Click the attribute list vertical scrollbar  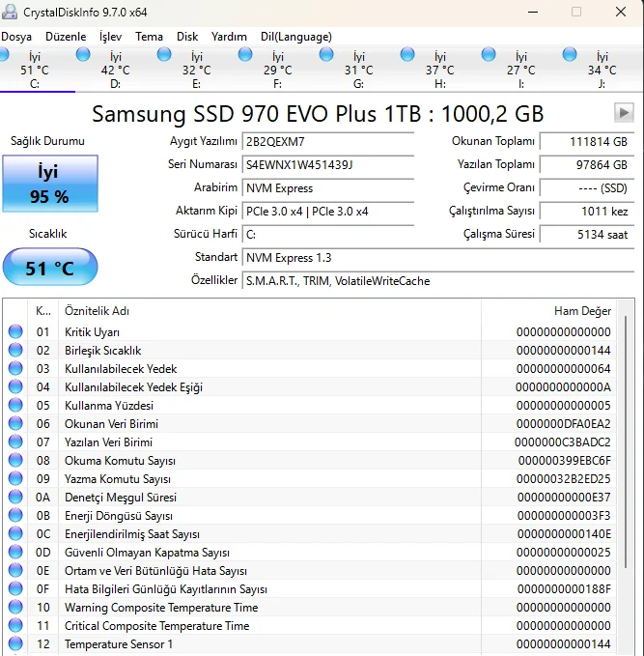(626, 440)
